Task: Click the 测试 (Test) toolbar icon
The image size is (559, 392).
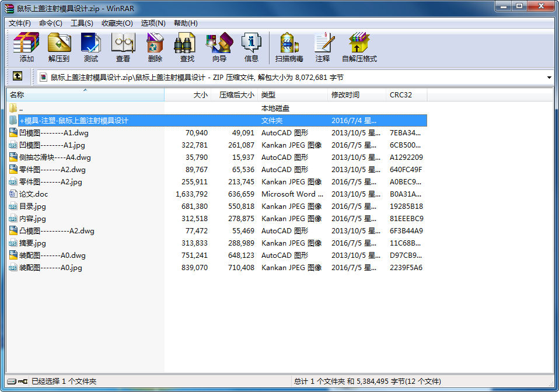Action: 90,43
